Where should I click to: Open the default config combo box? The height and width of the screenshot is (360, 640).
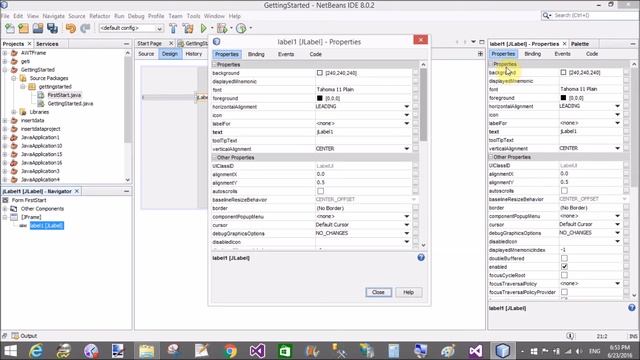131,28
